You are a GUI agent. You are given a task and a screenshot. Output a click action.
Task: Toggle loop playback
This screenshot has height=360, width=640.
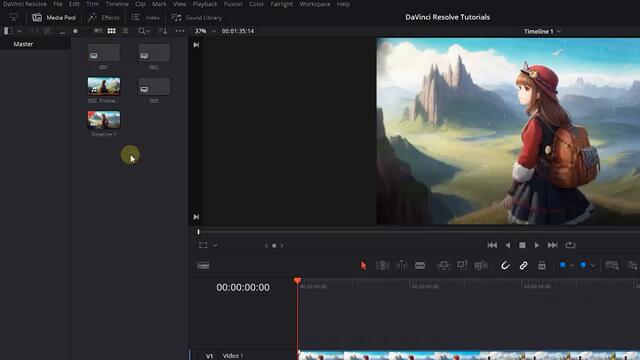tap(570, 245)
